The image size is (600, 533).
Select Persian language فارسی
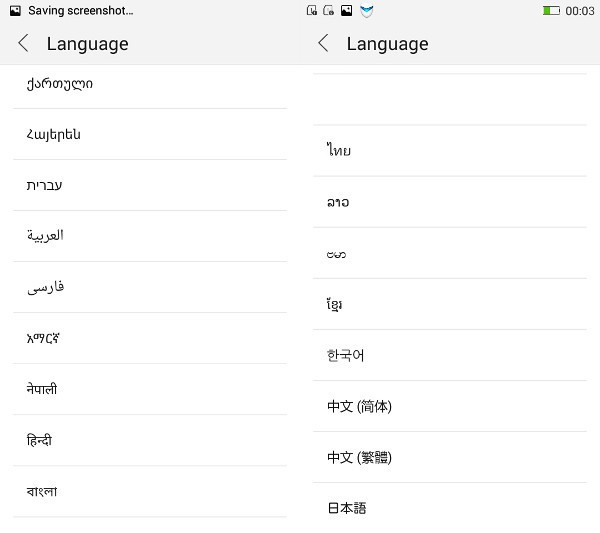(45, 287)
